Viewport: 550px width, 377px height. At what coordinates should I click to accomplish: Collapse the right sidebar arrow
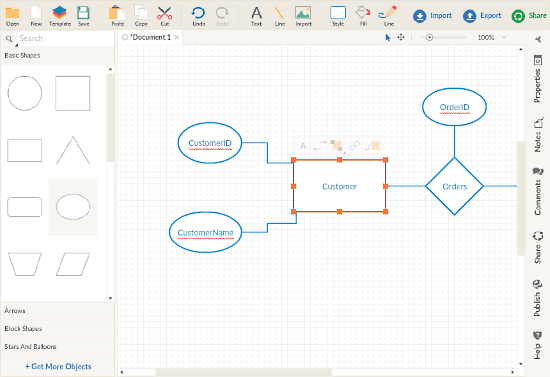click(538, 39)
